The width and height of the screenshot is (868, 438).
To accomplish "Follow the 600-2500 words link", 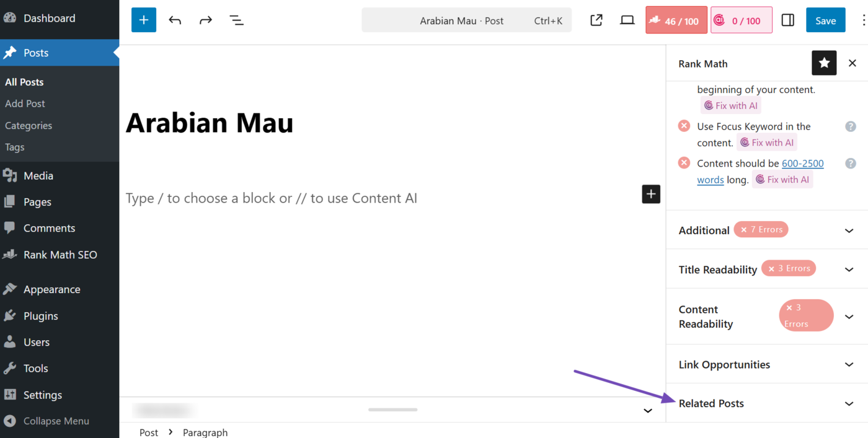I will 802,164.
